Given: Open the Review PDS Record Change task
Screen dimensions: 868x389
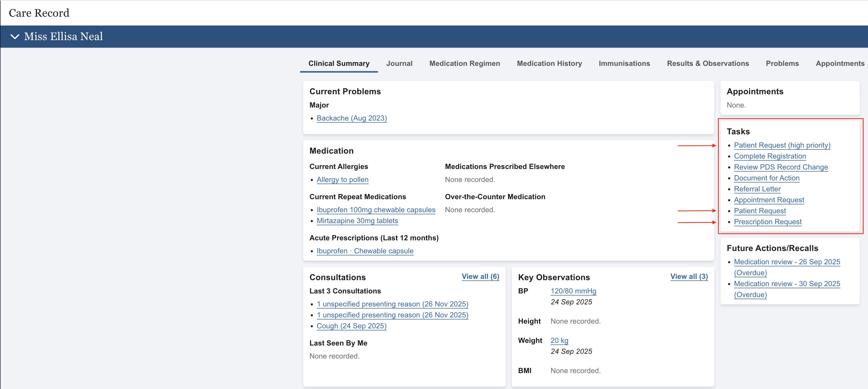Looking at the screenshot, I should pos(780,167).
